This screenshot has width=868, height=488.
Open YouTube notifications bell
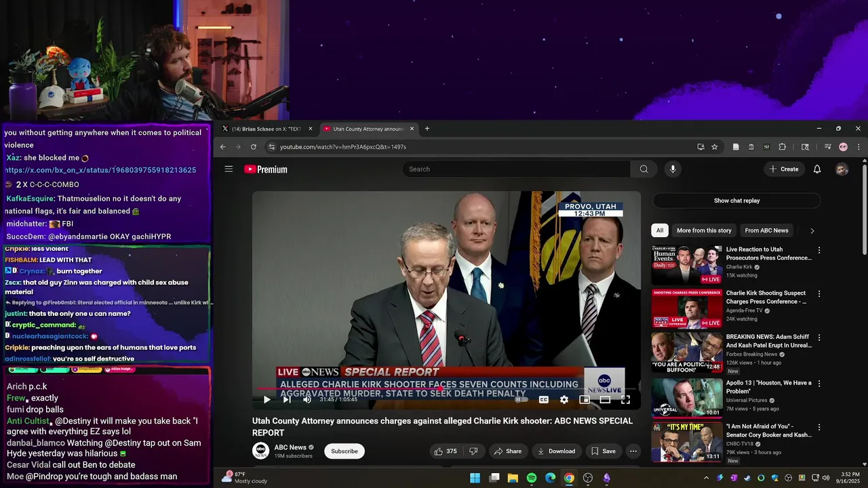[x=817, y=169]
